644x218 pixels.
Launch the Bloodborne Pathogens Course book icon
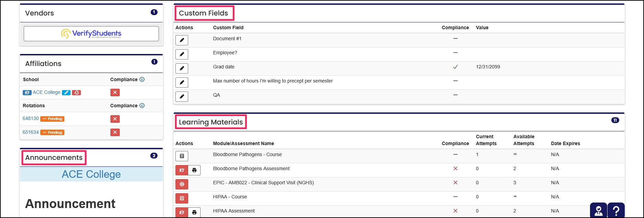182,156
